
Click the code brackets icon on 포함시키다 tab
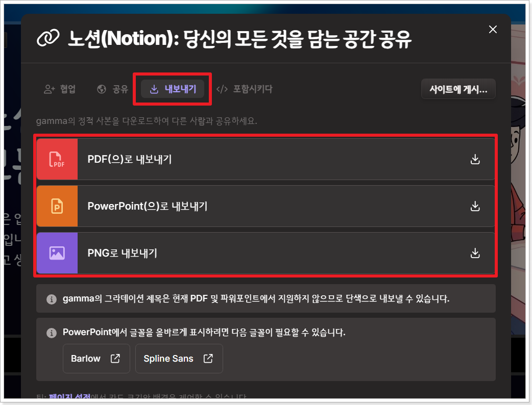(222, 89)
